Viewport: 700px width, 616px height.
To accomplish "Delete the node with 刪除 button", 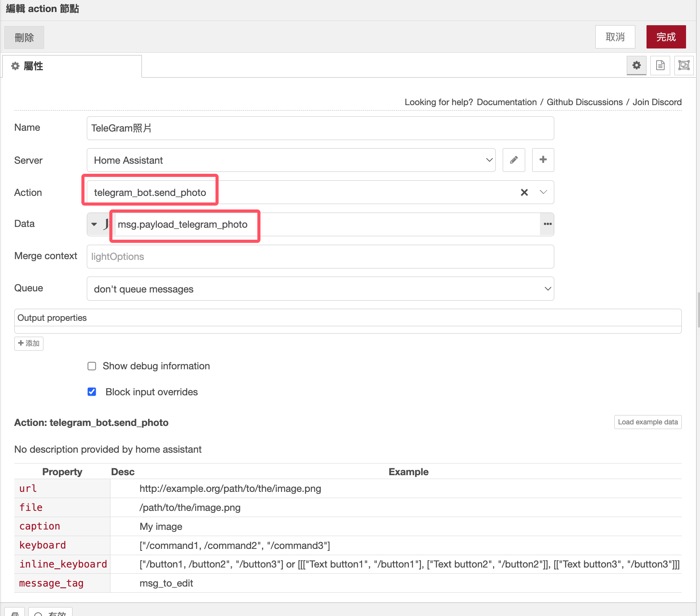I will [24, 38].
